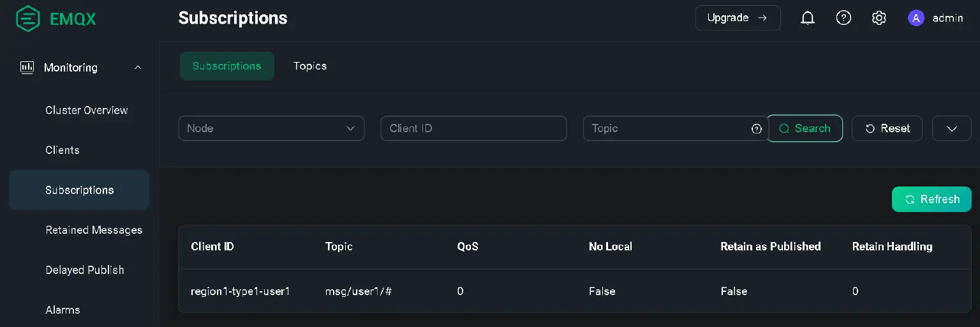Open the help question mark icon
The image size is (980, 327).
point(843,18)
